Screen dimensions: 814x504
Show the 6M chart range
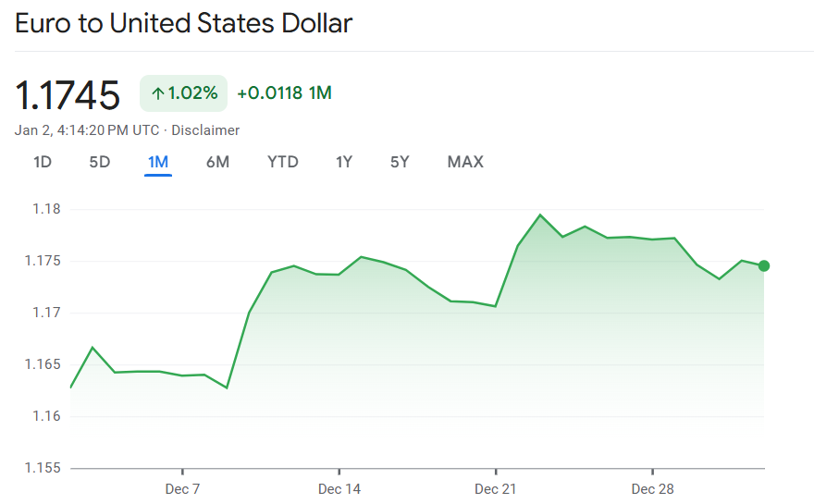pyautogui.click(x=217, y=162)
